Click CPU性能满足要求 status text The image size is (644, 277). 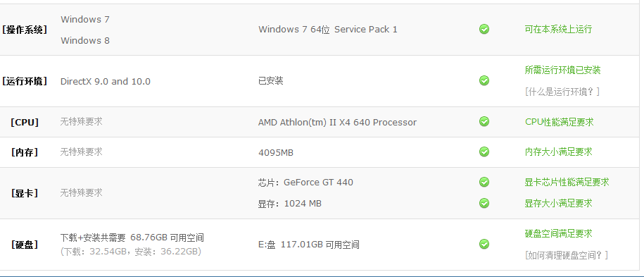coord(559,122)
